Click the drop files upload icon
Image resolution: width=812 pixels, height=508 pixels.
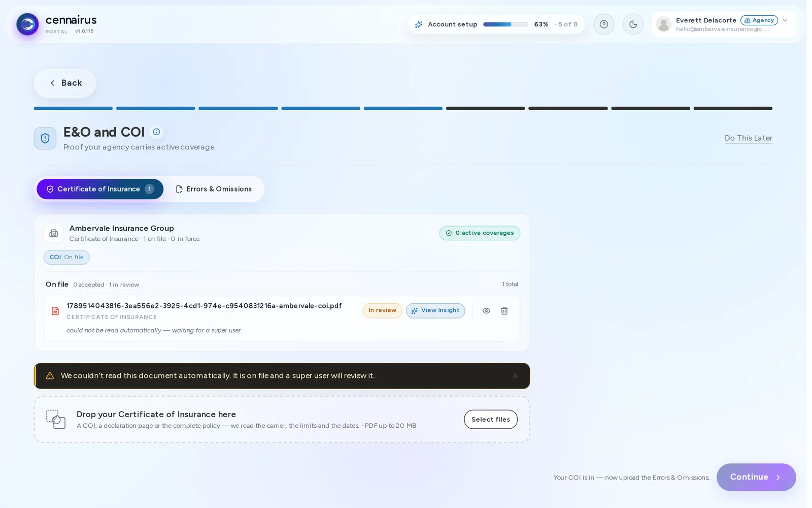tap(56, 420)
